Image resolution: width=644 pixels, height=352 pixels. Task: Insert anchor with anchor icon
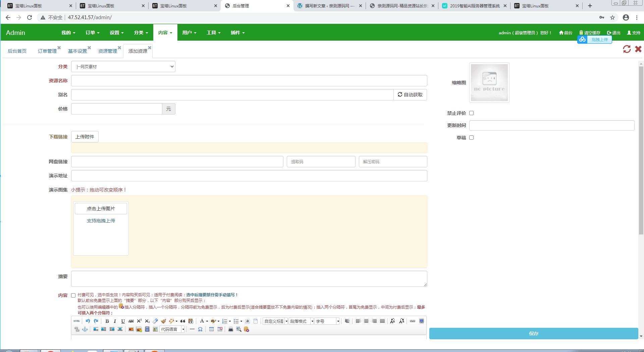coord(85,329)
